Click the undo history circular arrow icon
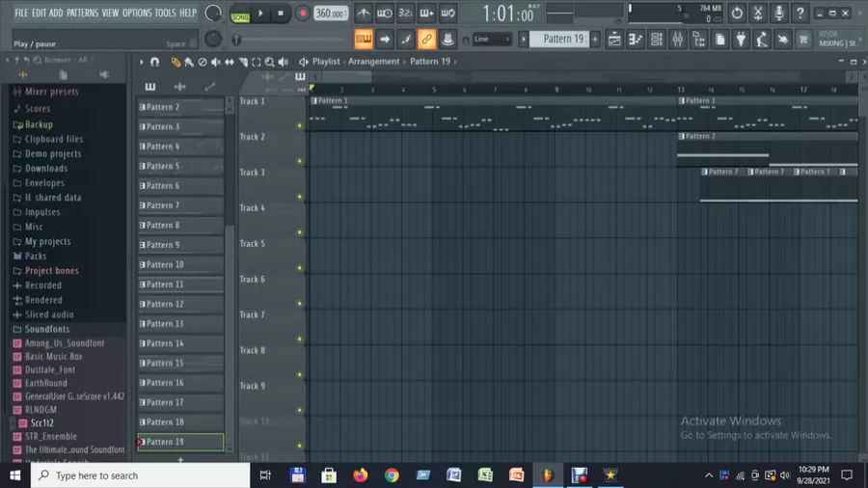The width and height of the screenshot is (868, 488). (x=737, y=13)
